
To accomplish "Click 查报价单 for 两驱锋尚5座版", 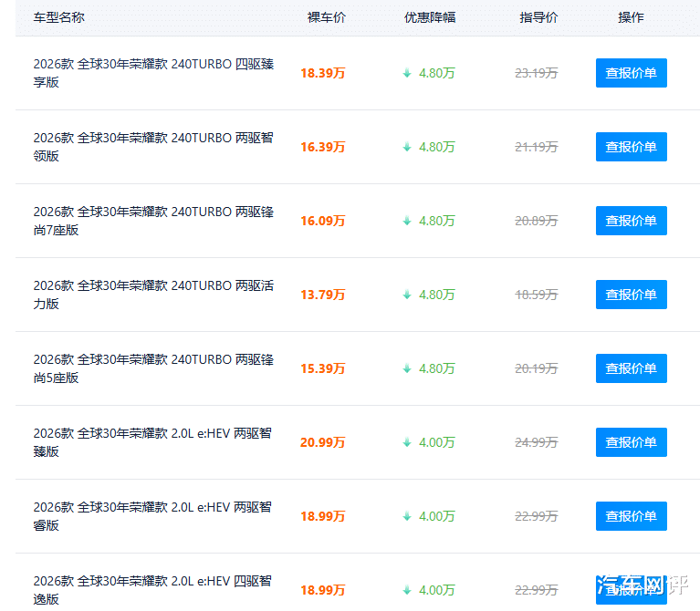I will 631,368.
